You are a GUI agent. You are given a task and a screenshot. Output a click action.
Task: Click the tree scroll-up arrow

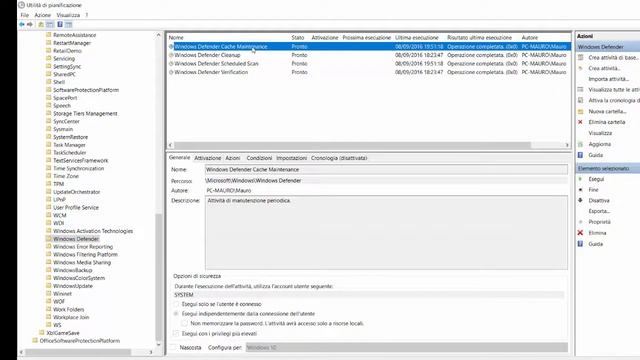coord(159,35)
